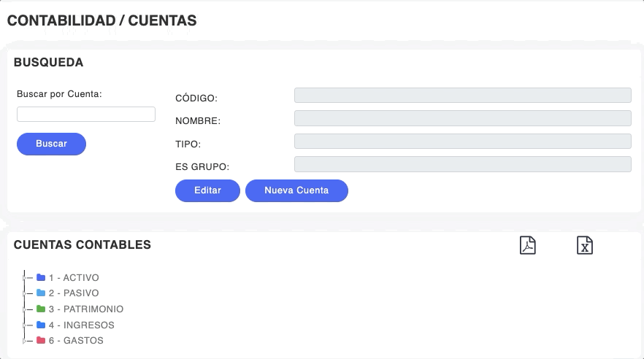Create a new account with Nueva Cuenta
Viewport: 644px width, 359px height.
[296, 190]
